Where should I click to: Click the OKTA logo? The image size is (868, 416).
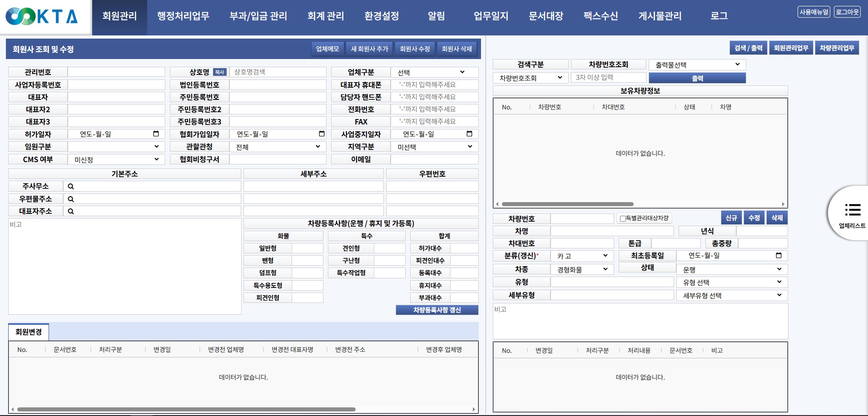tap(42, 16)
